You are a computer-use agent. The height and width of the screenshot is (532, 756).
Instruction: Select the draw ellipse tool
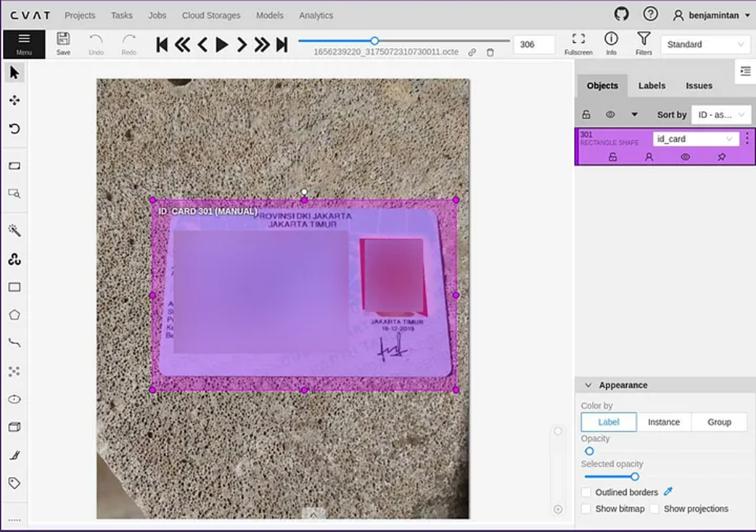coord(14,399)
